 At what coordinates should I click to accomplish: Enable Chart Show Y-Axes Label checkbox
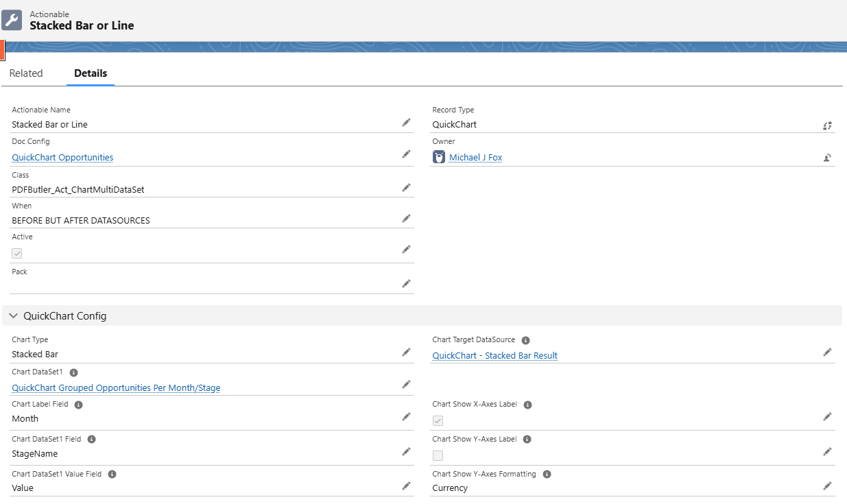pos(438,455)
